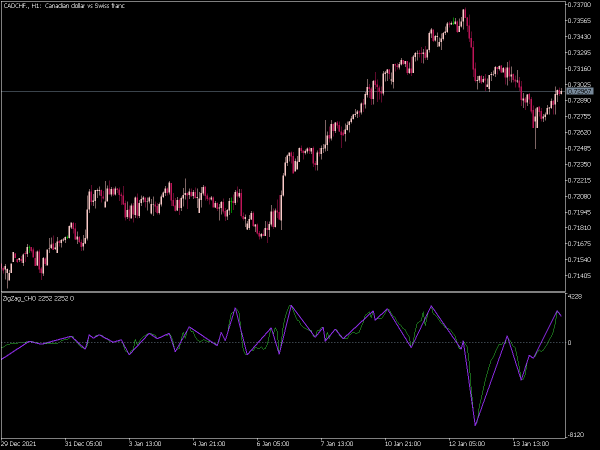Click the 0.73700 price axis label
600x450 pixels.
click(x=580, y=5)
